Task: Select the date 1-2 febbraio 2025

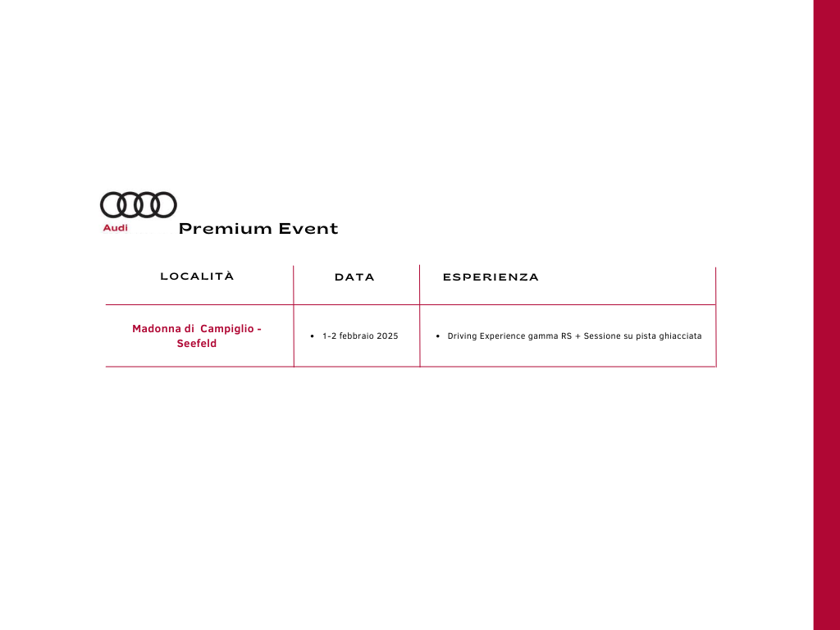Action: pos(360,336)
